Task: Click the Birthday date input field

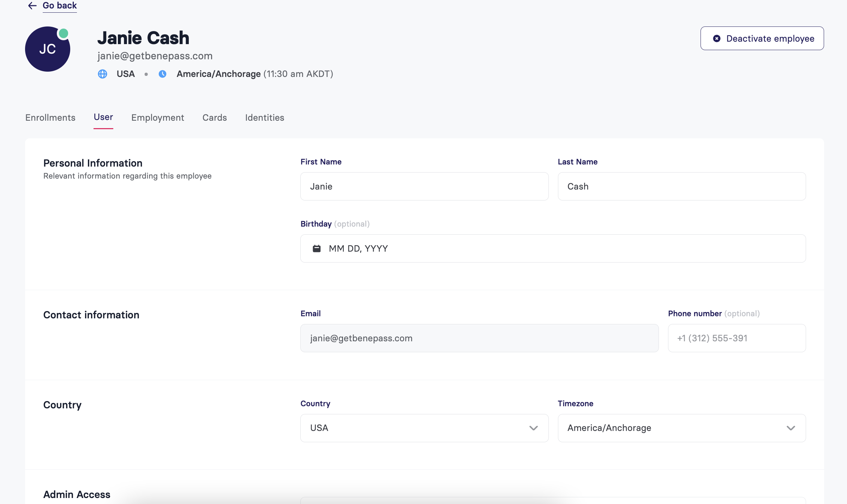Action: [x=553, y=248]
